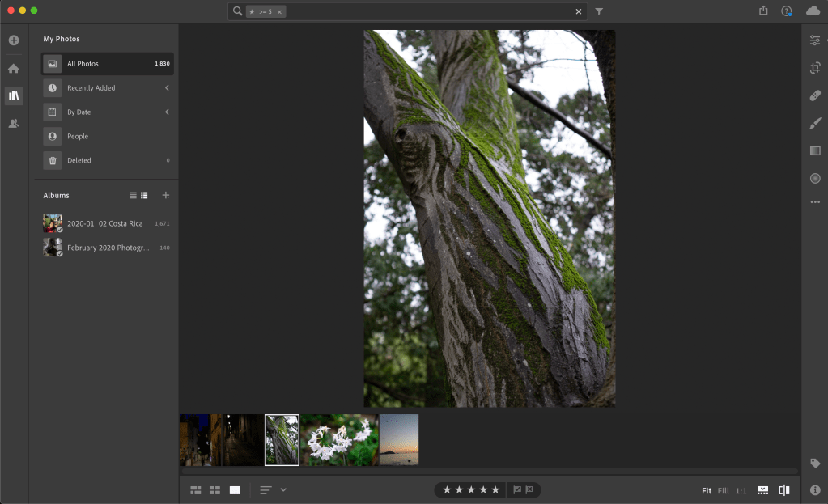Toggle the search filter funnel
This screenshot has height=504, width=828.
pos(599,11)
